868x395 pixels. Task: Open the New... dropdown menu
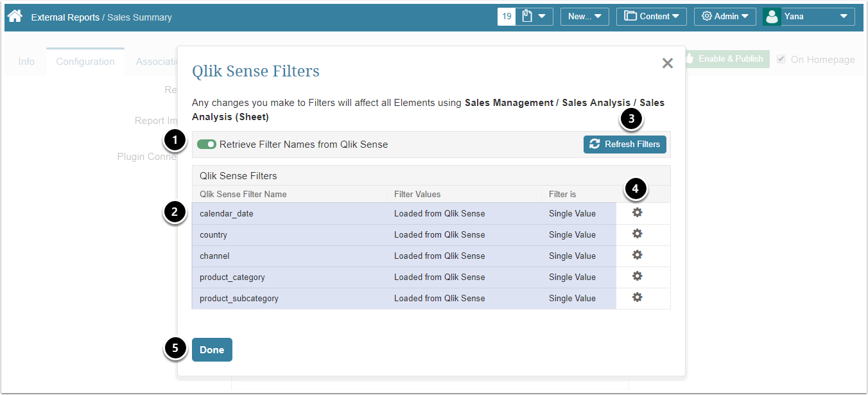click(x=584, y=17)
